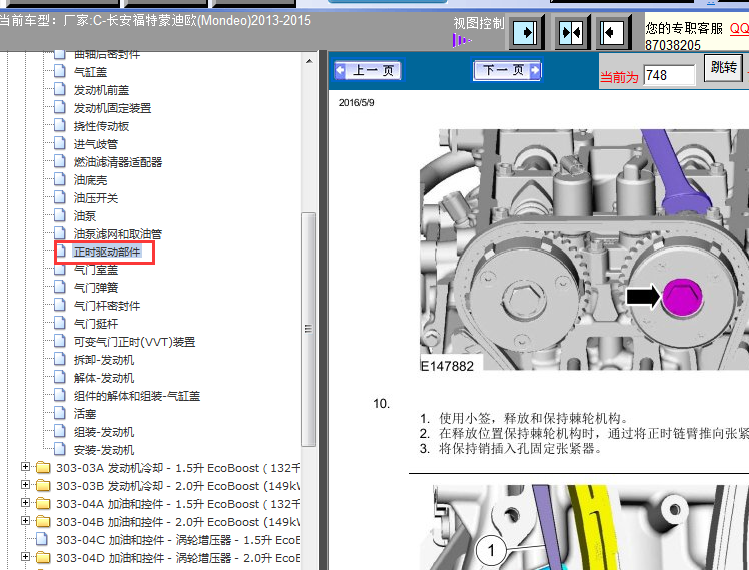Open 燃油滤清器适配器 entry

118,162
